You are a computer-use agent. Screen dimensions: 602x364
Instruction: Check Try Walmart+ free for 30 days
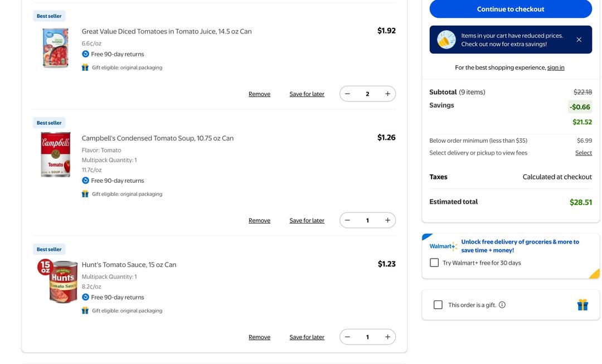(x=434, y=263)
